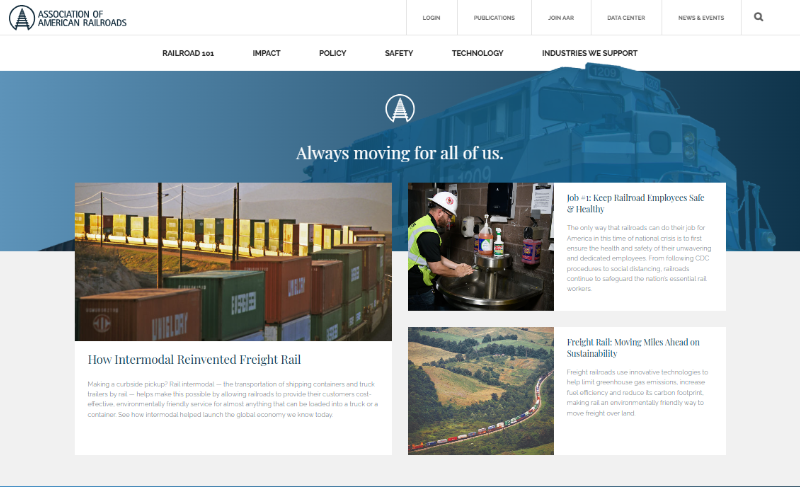Select Join AAR in top bar
The image size is (800, 487).
tap(561, 18)
